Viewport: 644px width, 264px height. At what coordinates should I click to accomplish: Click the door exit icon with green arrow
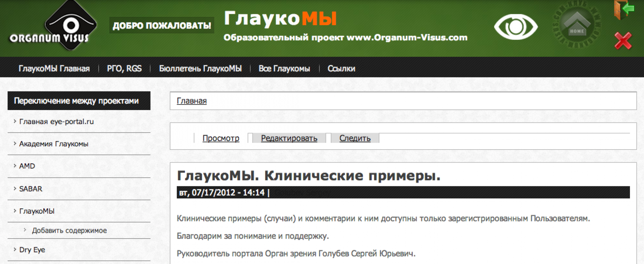point(623,10)
